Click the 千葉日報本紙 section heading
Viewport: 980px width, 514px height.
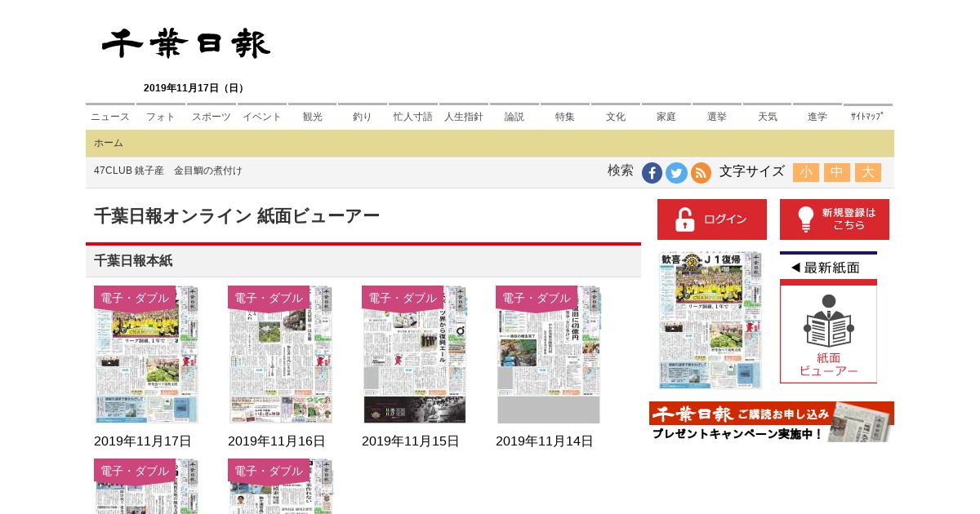coord(133,261)
